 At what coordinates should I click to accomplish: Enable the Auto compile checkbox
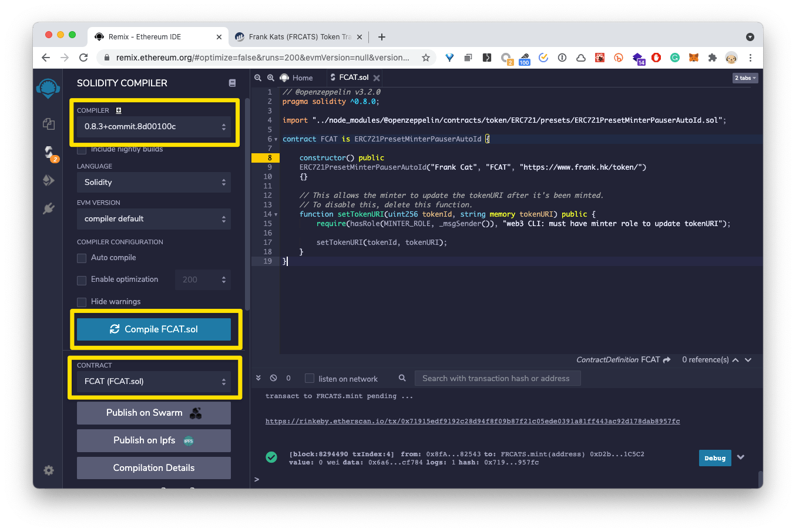tap(82, 258)
